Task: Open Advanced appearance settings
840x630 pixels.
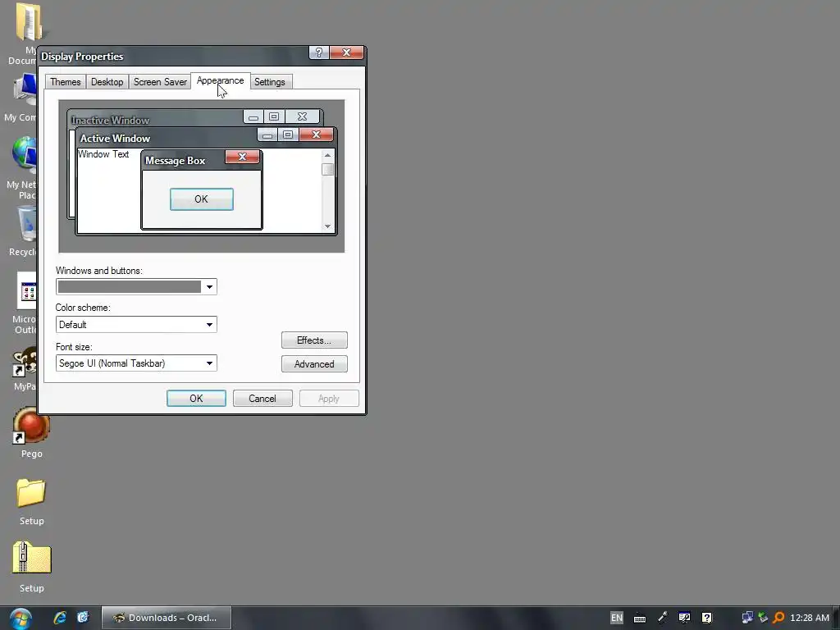Action: (314, 364)
